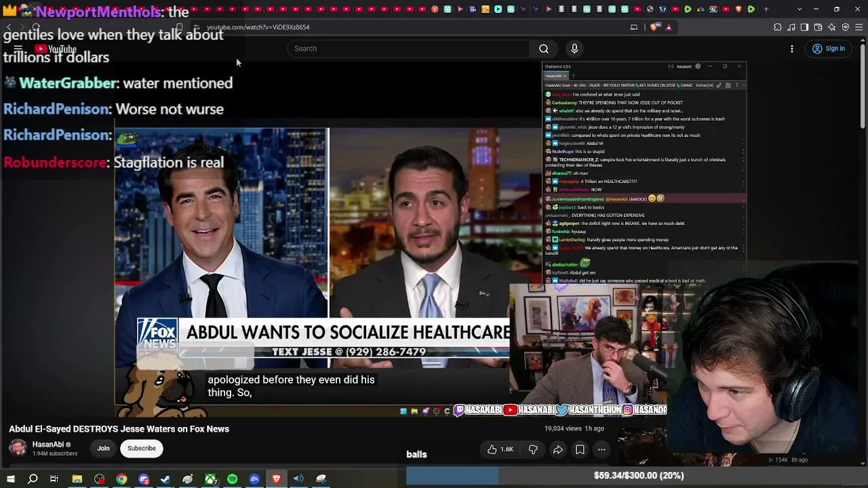The image size is (868, 488).
Task: Save the video with the bookmark icon
Action: click(x=580, y=449)
